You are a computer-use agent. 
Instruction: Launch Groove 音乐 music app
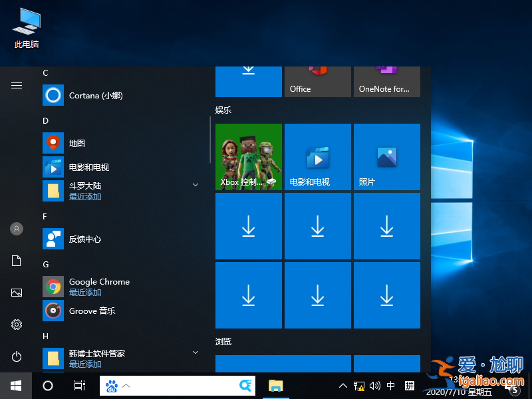[92, 311]
